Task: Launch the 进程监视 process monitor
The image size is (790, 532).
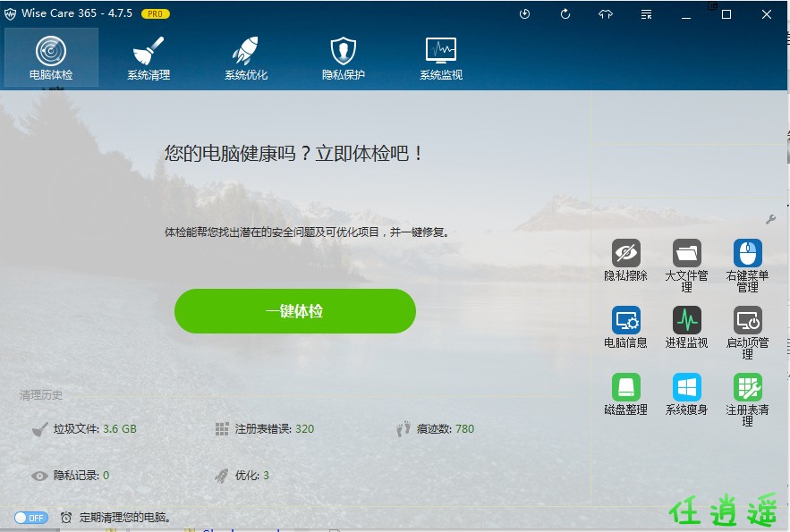Action: [x=686, y=327]
